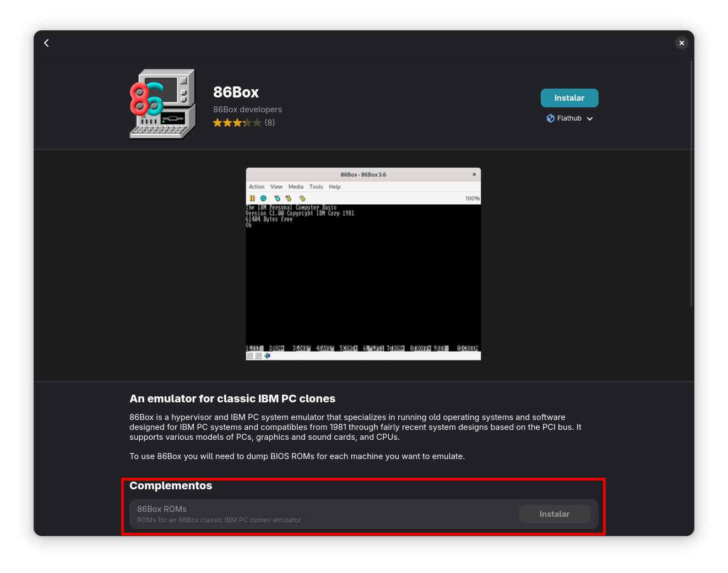The image size is (728, 573).
Task: Click the Flathub cube icon
Action: (550, 118)
